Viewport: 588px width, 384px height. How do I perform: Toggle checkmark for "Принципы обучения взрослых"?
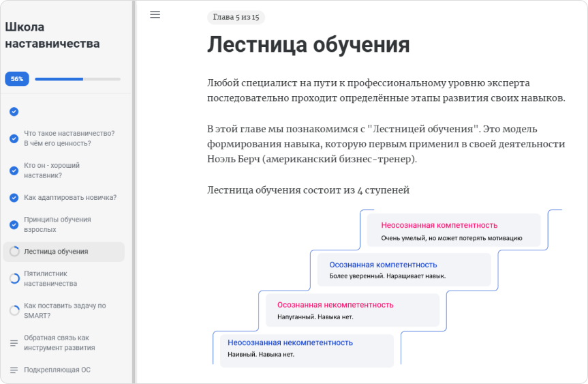[x=14, y=224]
